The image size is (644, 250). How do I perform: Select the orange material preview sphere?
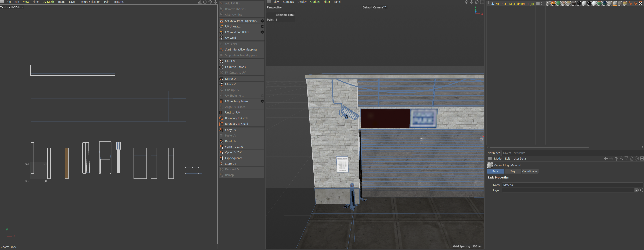pyautogui.click(x=553, y=3)
